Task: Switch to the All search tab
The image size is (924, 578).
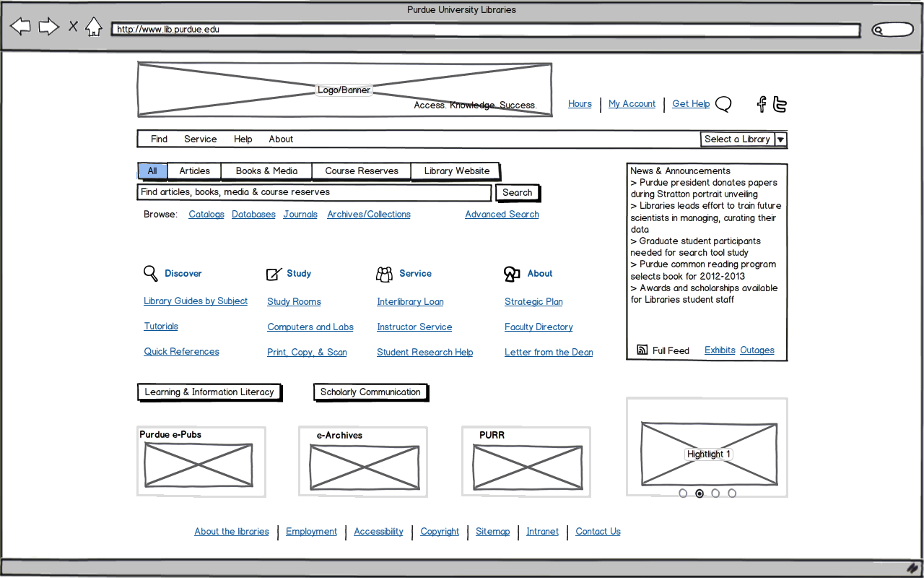Action: pos(152,171)
